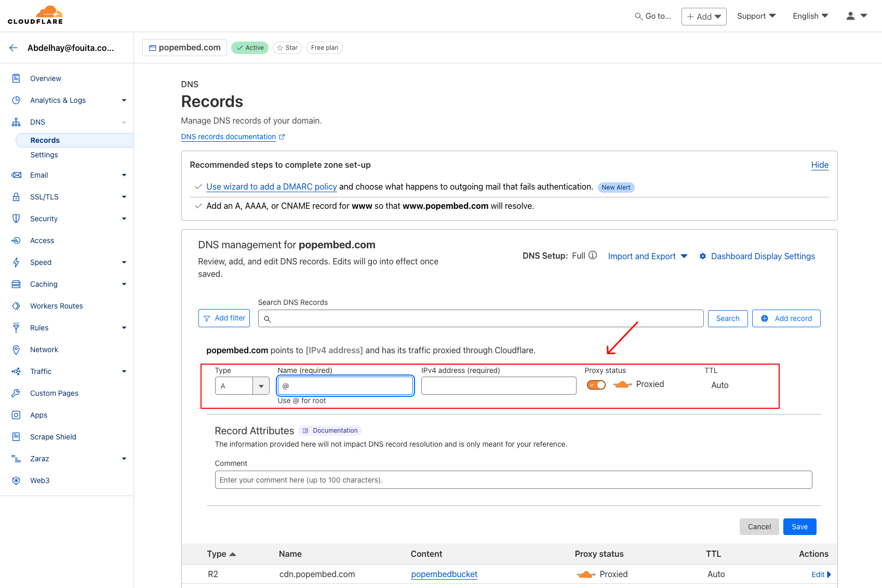
Task: Open Overview via its clipboard icon
Action: (16, 78)
